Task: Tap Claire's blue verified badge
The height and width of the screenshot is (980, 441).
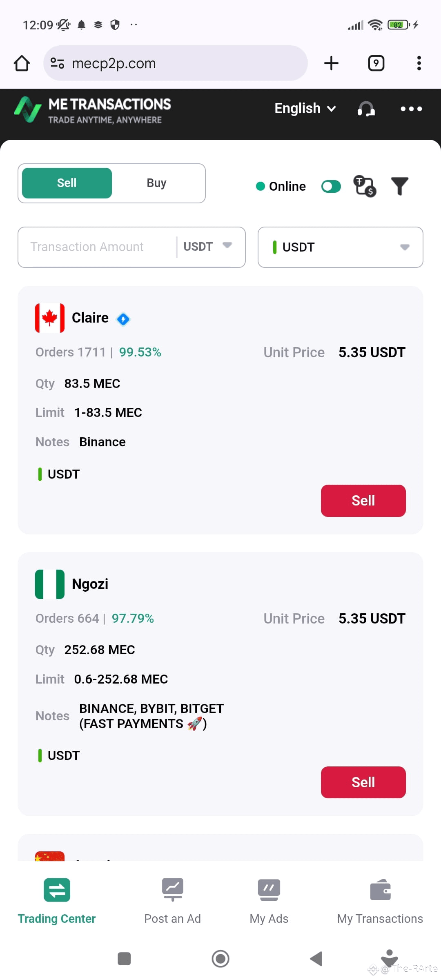Action: click(x=123, y=319)
